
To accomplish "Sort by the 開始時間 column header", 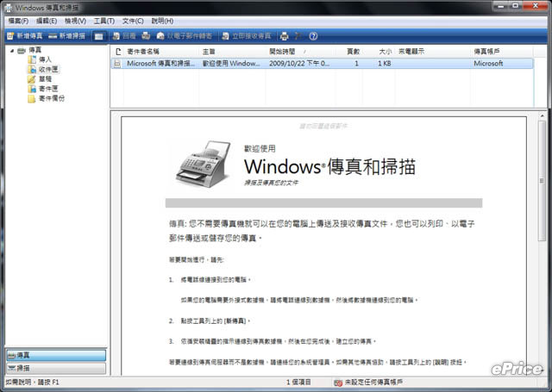I will pos(301,52).
